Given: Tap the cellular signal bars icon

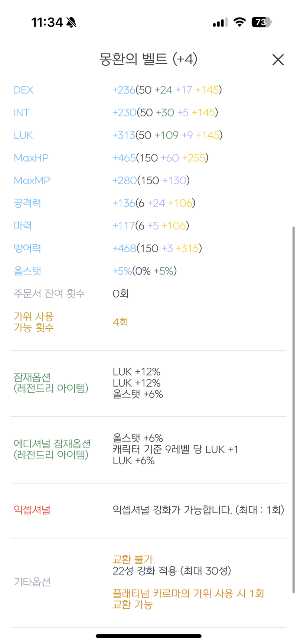Looking at the screenshot, I should pyautogui.click(x=220, y=23).
